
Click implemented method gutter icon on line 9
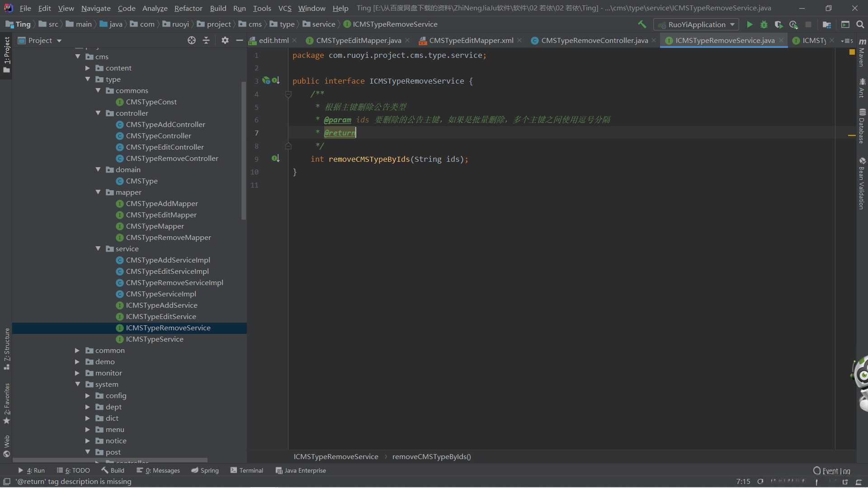pos(275,159)
